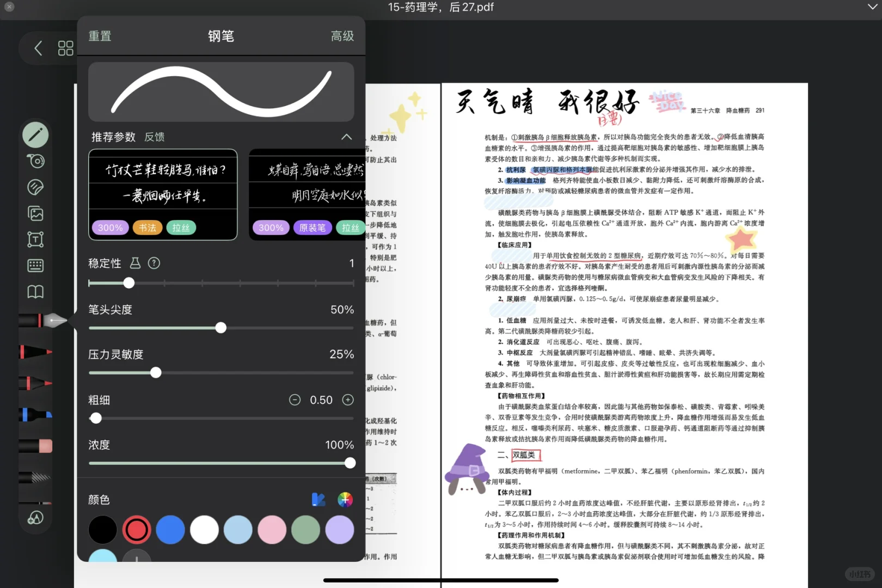Decrease thickness with the minus button
The width and height of the screenshot is (882, 588).
(295, 400)
